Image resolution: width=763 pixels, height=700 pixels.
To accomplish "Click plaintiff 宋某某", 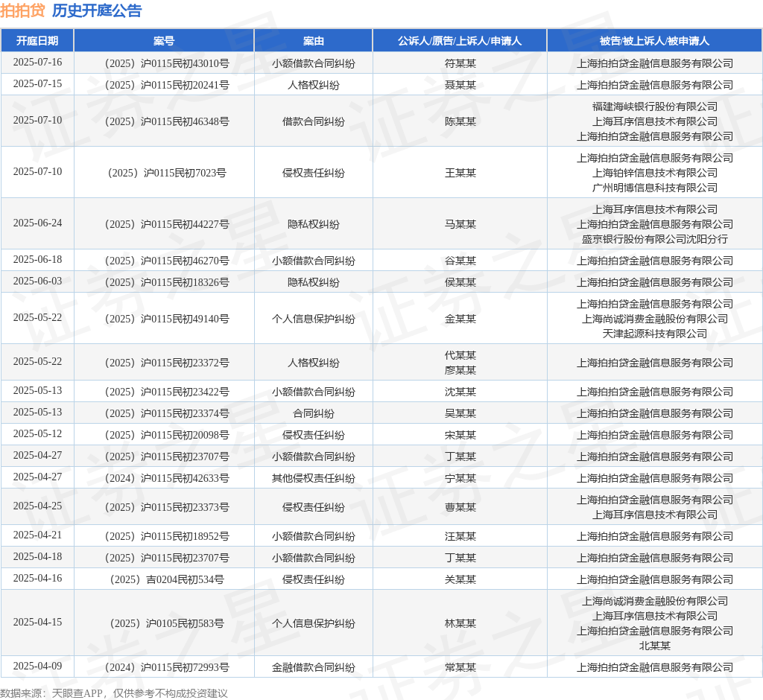I will [460, 435].
